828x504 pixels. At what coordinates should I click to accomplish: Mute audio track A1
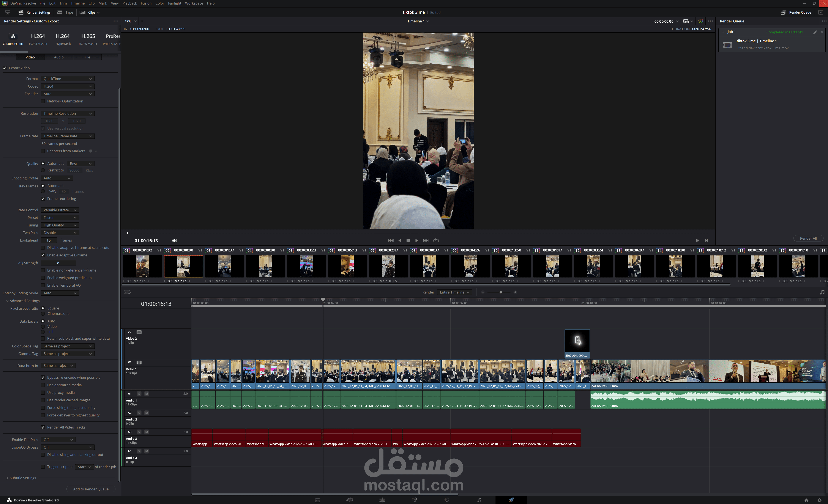[147, 394]
